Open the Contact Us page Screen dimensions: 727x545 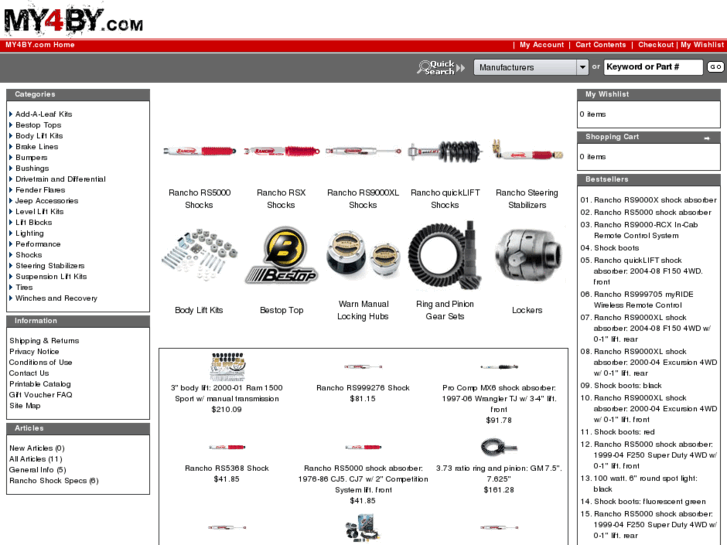pyautogui.click(x=29, y=373)
